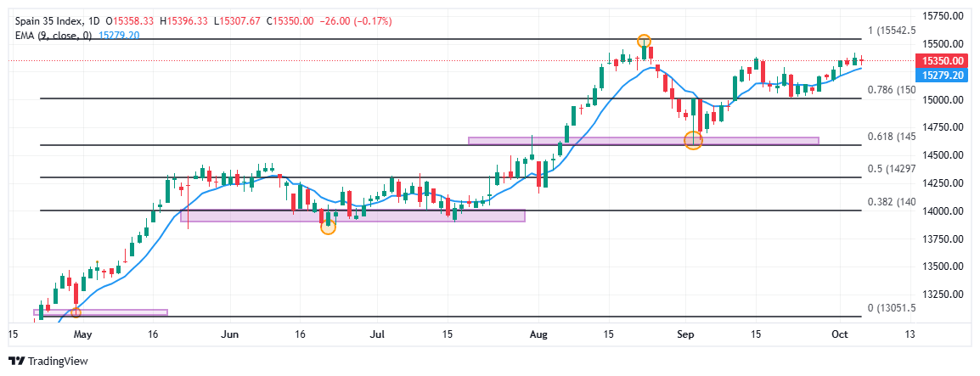Click the purple zone near the 0.618 level

[643, 140]
